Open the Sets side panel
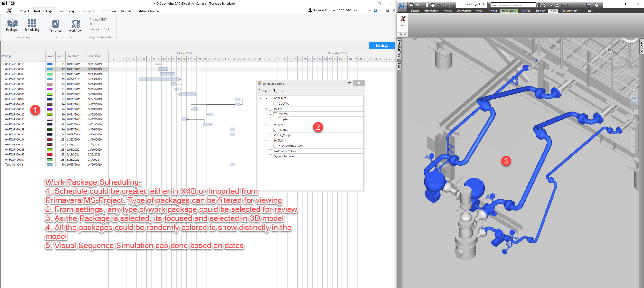The height and width of the screenshot is (288, 644). [399, 65]
